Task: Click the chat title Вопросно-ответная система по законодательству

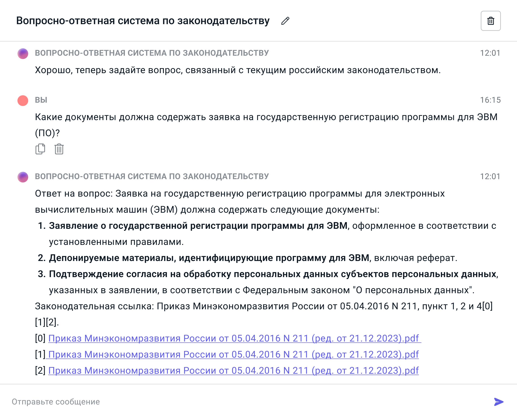Action: (143, 21)
